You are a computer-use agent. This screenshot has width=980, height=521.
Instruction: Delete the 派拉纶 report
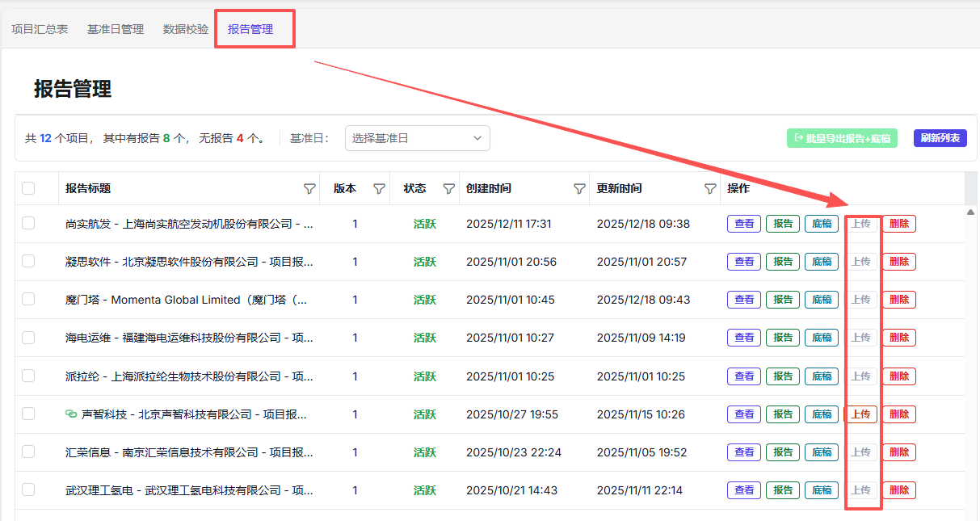click(x=899, y=376)
